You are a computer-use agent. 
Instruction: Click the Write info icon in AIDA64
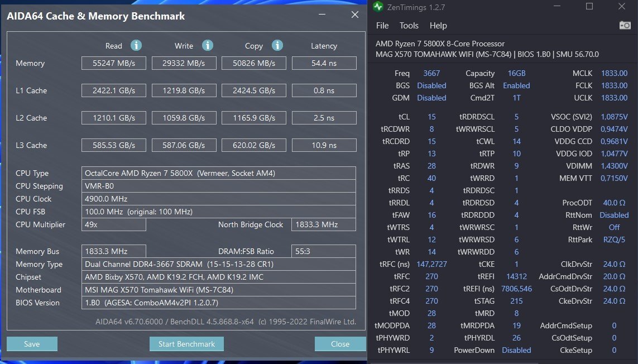tap(208, 45)
